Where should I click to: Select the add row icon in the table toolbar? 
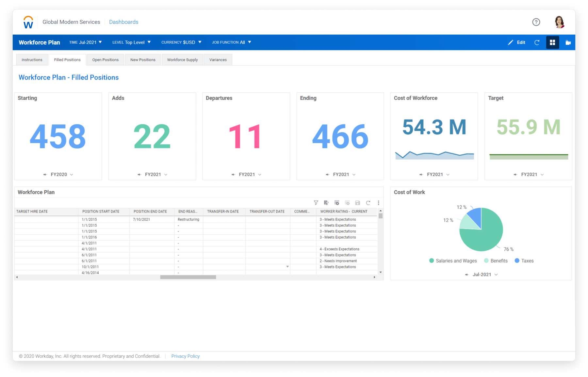coord(336,203)
